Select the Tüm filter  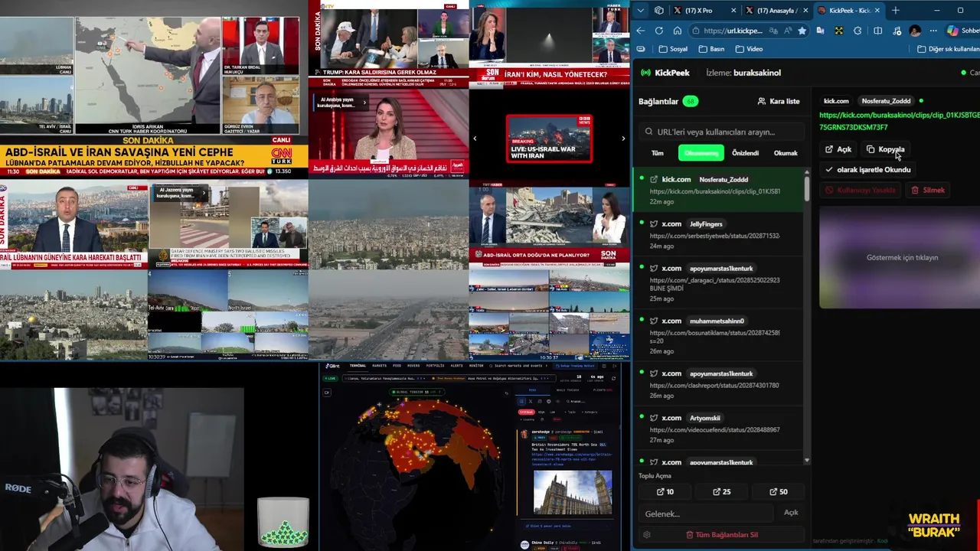tap(658, 153)
